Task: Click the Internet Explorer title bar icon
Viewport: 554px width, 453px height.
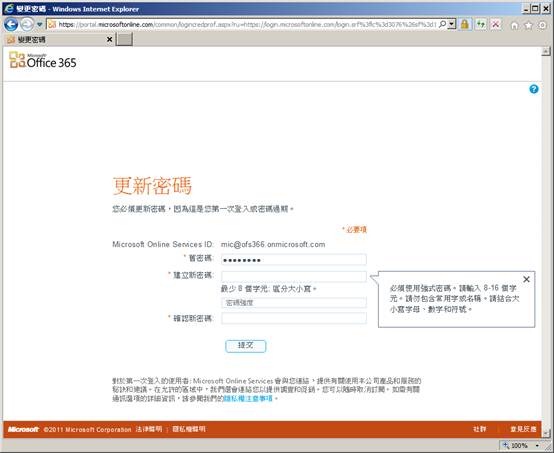Action: pos(8,8)
